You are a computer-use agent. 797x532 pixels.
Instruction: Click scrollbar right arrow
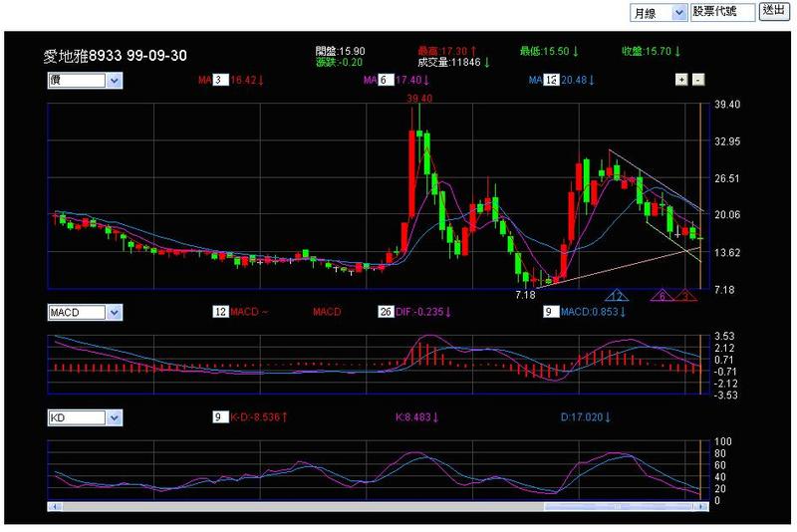(702, 506)
